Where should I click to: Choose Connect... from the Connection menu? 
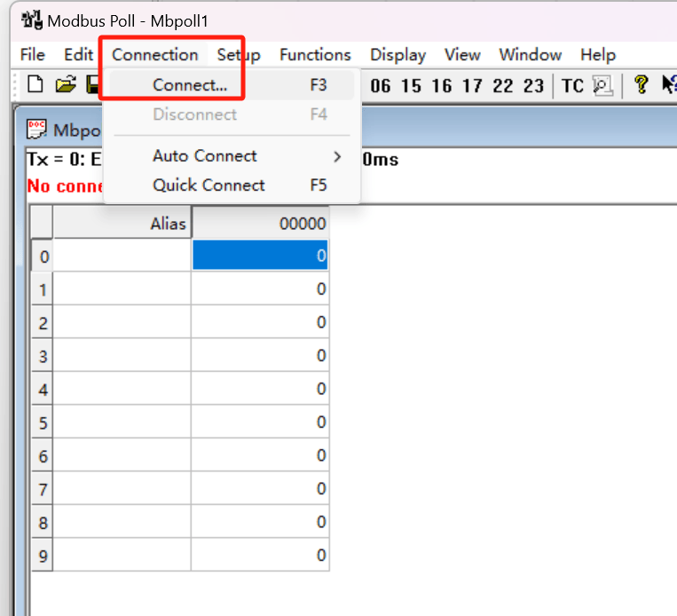click(x=232, y=85)
